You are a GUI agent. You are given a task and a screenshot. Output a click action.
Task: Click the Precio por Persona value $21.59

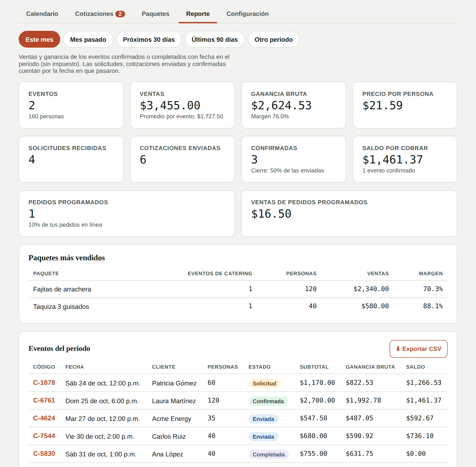(382, 106)
